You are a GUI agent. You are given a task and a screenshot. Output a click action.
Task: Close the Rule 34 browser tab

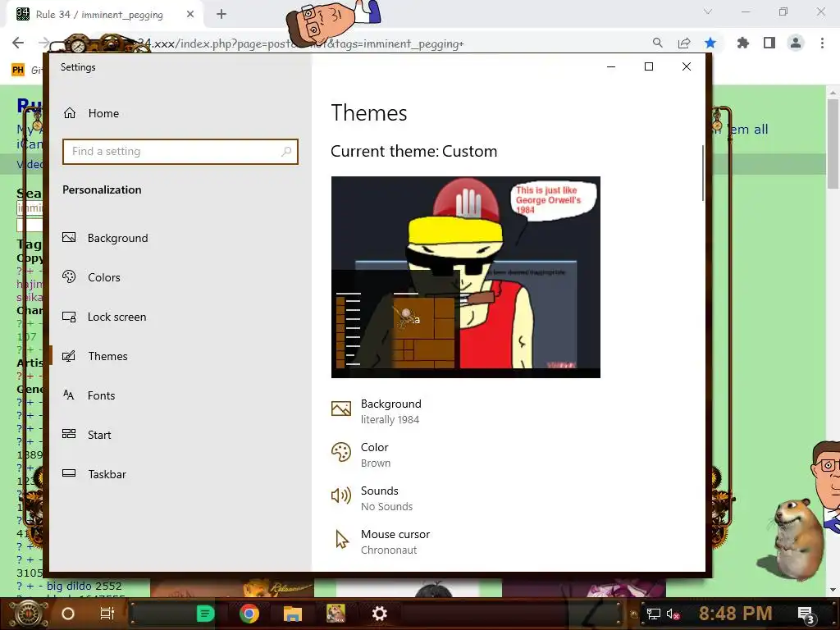(190, 15)
